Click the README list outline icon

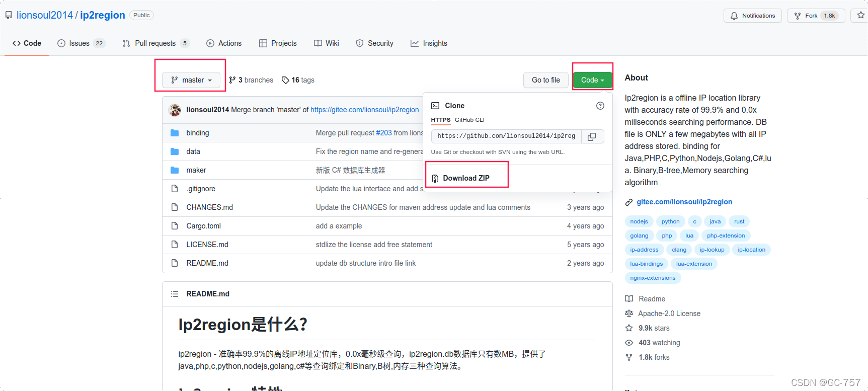(x=175, y=294)
